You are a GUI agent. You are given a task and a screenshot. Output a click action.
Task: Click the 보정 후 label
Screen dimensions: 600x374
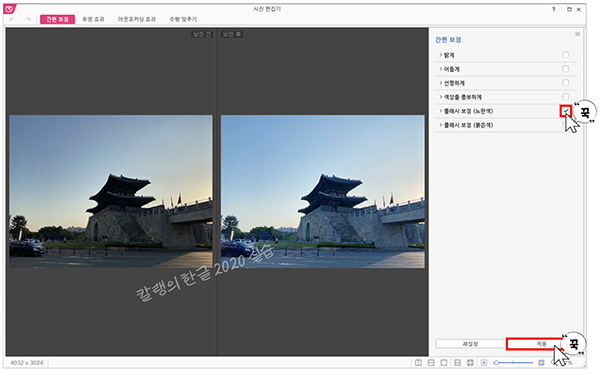(232, 34)
